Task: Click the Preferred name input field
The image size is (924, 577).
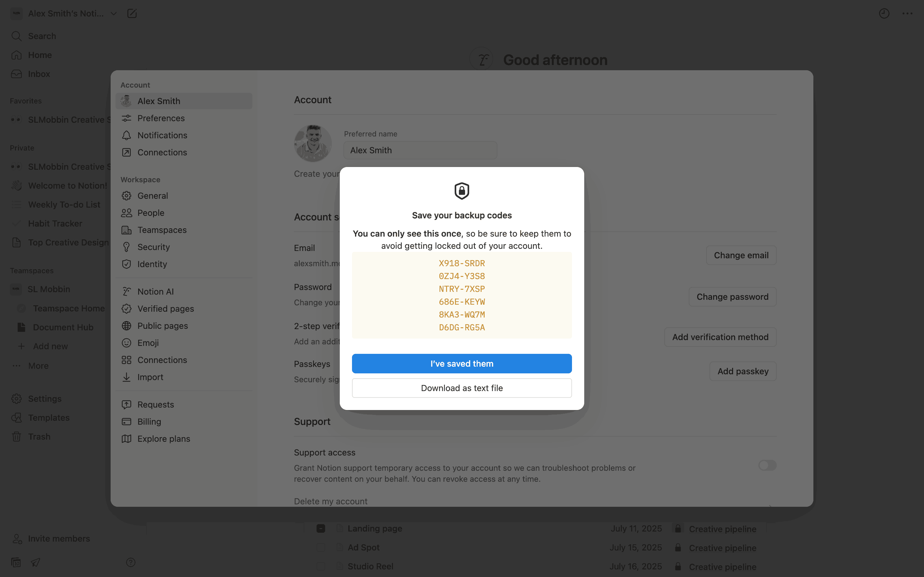Action: tap(420, 150)
